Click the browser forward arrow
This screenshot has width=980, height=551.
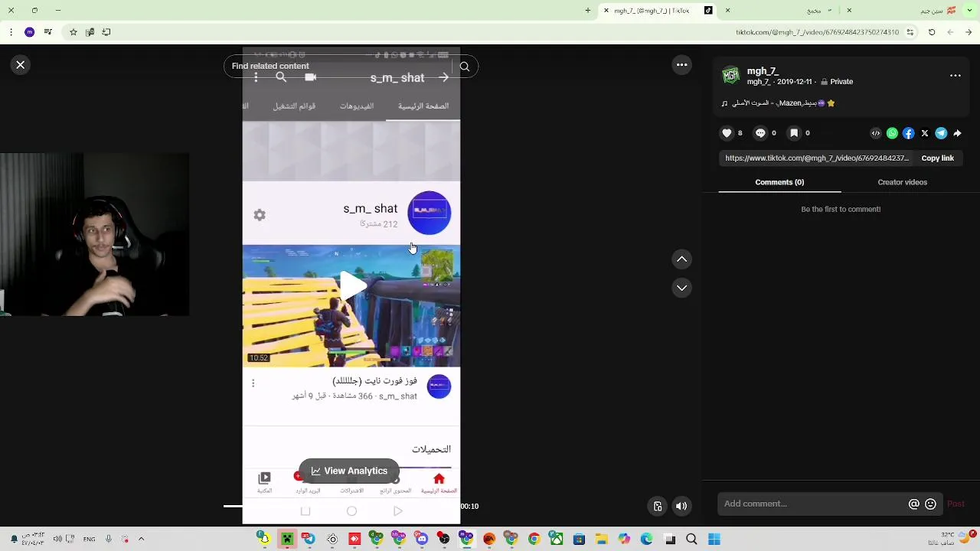(x=950, y=32)
